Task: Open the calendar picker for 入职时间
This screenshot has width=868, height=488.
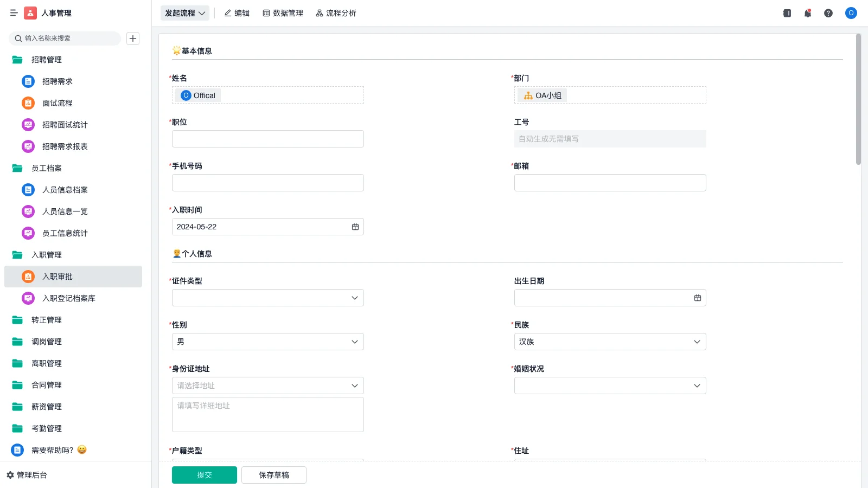Action: coord(355,227)
